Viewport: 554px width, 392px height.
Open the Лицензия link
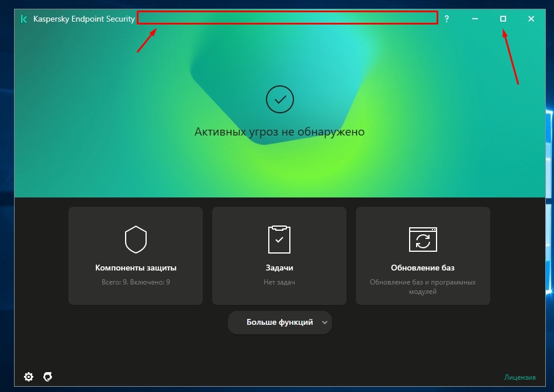[x=520, y=377]
